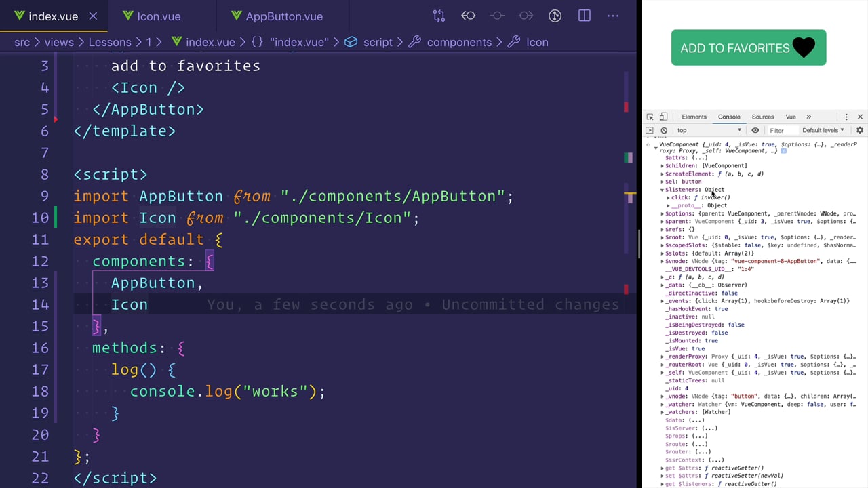The image size is (868, 488).
Task: Activate the DevTools inspect element icon
Action: coord(650,117)
